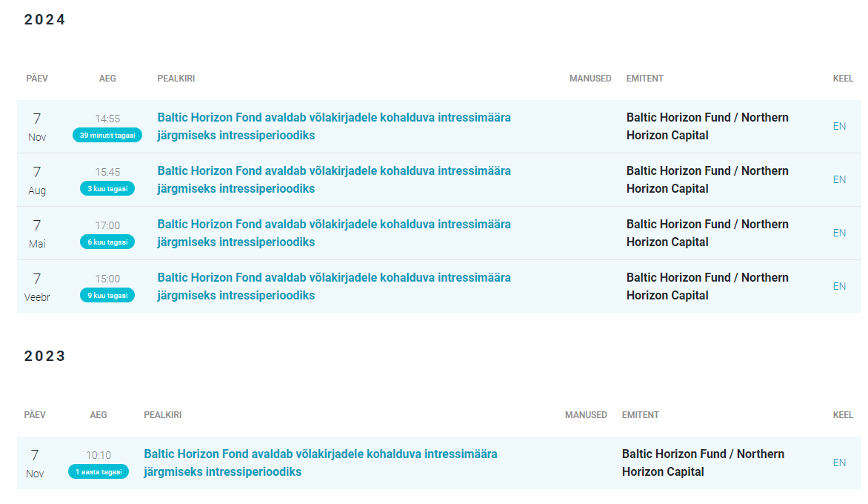Open the 7 Mai announcement title link
The image size is (868, 504).
[x=333, y=233]
